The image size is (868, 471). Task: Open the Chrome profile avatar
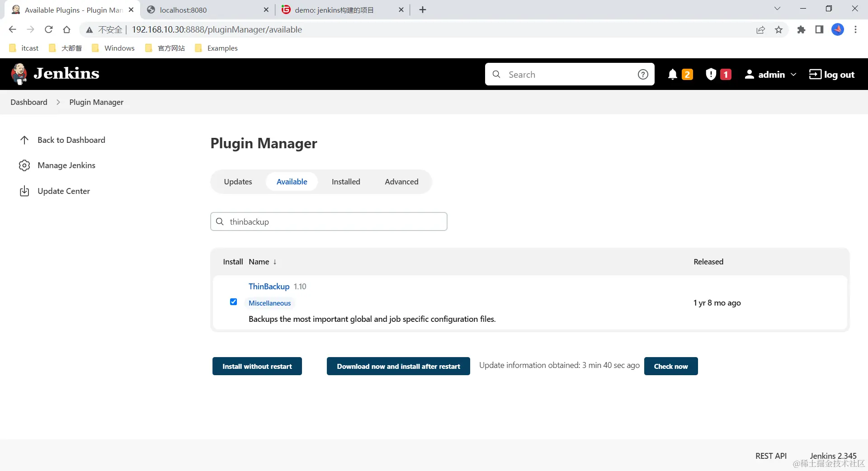(x=838, y=29)
